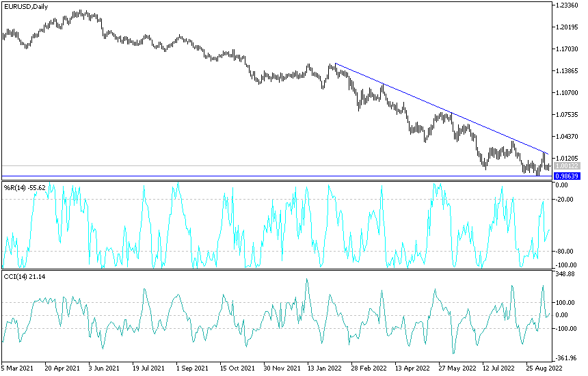The image size is (588, 376).
Task: Click the 25 Aug 2022 date label
Action: coord(544,368)
